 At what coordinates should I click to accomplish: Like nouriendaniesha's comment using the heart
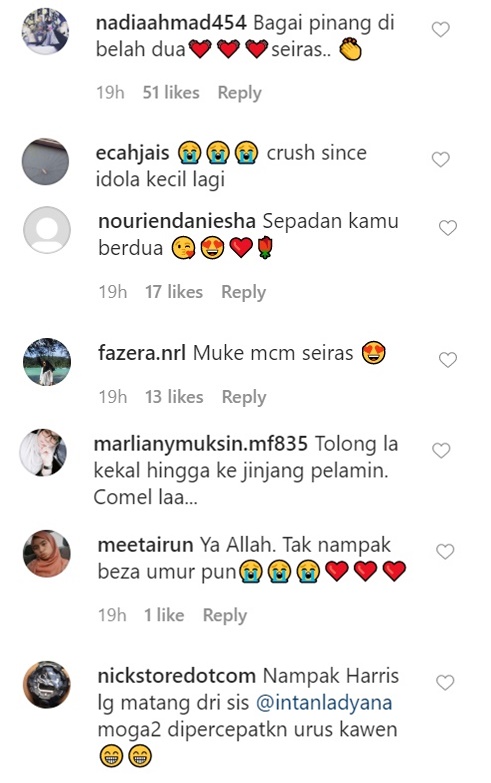448,228
